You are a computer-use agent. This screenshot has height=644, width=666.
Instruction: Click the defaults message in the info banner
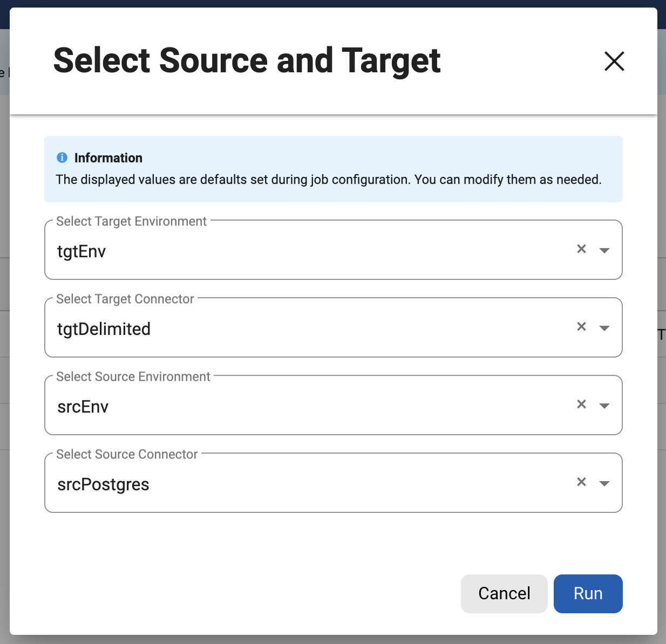pyautogui.click(x=328, y=180)
